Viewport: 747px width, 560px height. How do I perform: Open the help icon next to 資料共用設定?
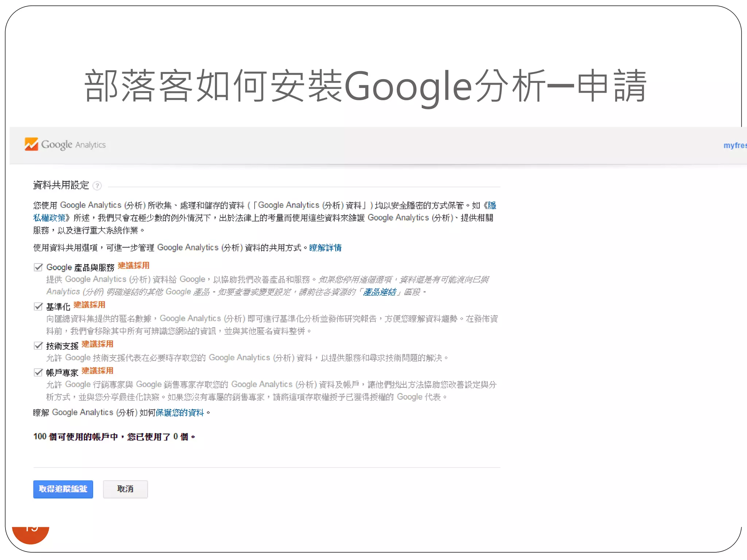pyautogui.click(x=97, y=186)
